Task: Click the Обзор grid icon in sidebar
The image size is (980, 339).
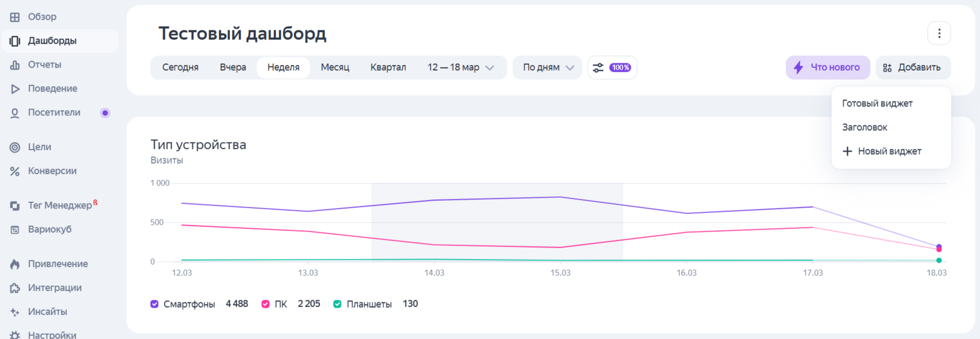Action: point(15,17)
